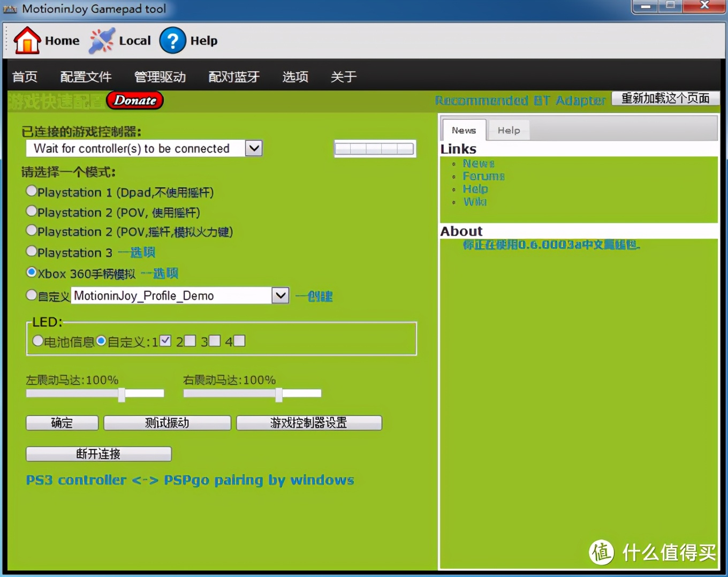Viewport: 728px width, 577px height.
Task: Switch to the News tab
Action: (464, 130)
